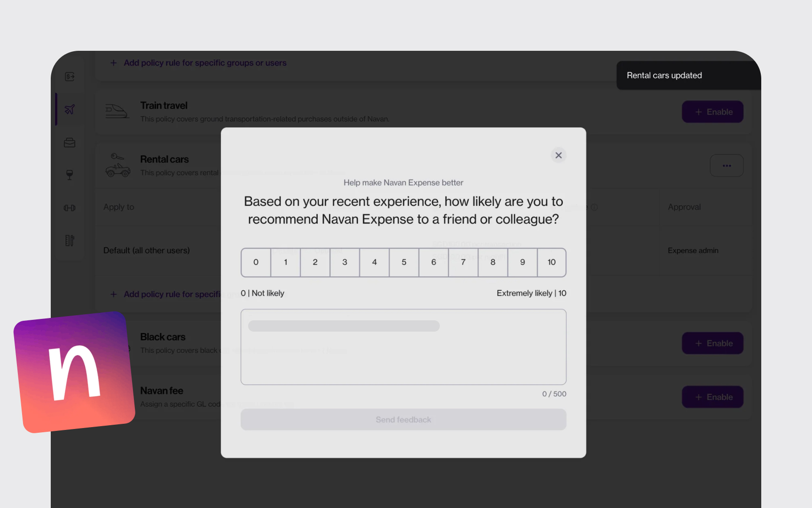Click the Rental cars car icon

point(118,165)
